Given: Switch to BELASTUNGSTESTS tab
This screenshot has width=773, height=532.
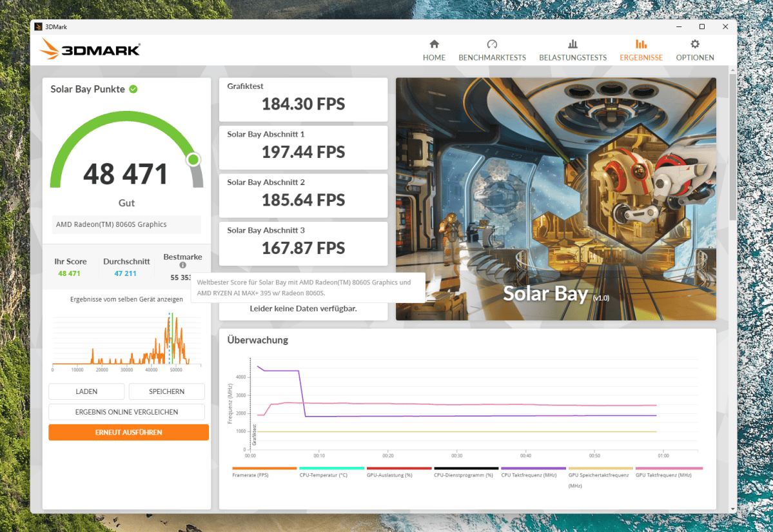Looking at the screenshot, I should (x=572, y=50).
